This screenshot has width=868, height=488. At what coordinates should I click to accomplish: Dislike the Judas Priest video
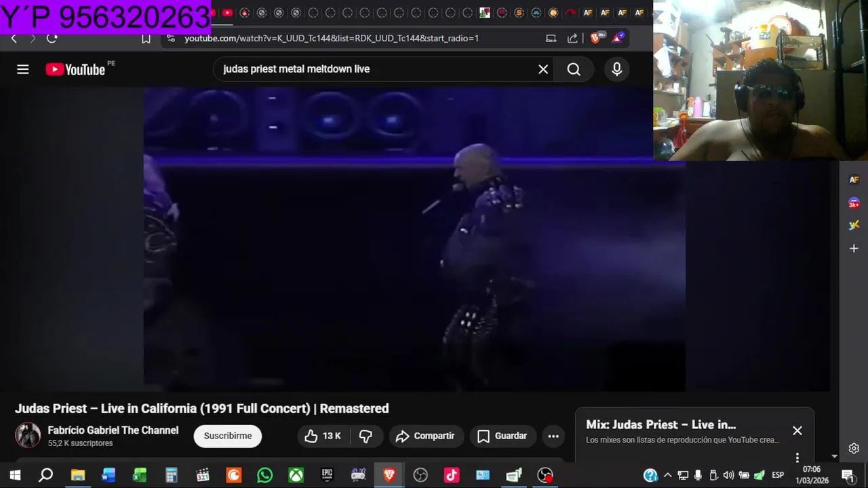tap(366, 436)
